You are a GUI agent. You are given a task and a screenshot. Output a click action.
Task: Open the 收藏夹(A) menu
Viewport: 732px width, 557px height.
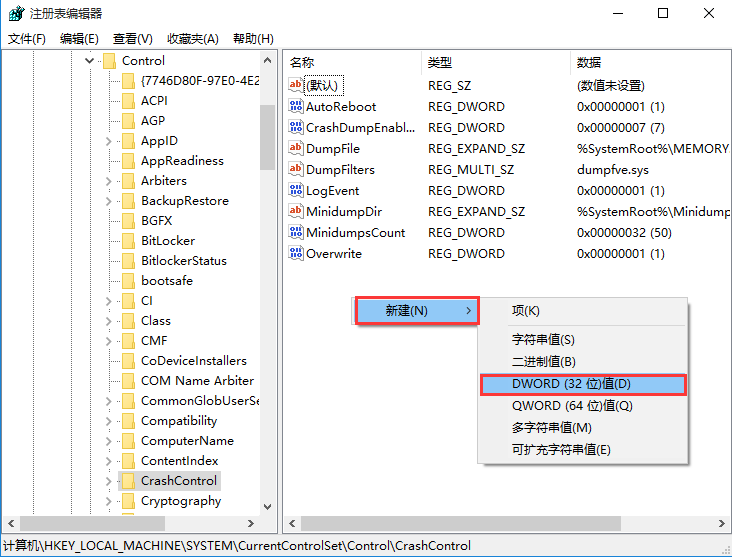pos(193,39)
